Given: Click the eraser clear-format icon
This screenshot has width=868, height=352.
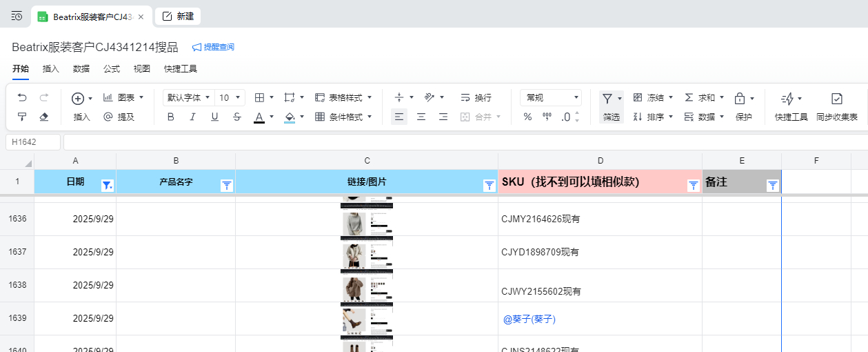Looking at the screenshot, I should tap(44, 117).
